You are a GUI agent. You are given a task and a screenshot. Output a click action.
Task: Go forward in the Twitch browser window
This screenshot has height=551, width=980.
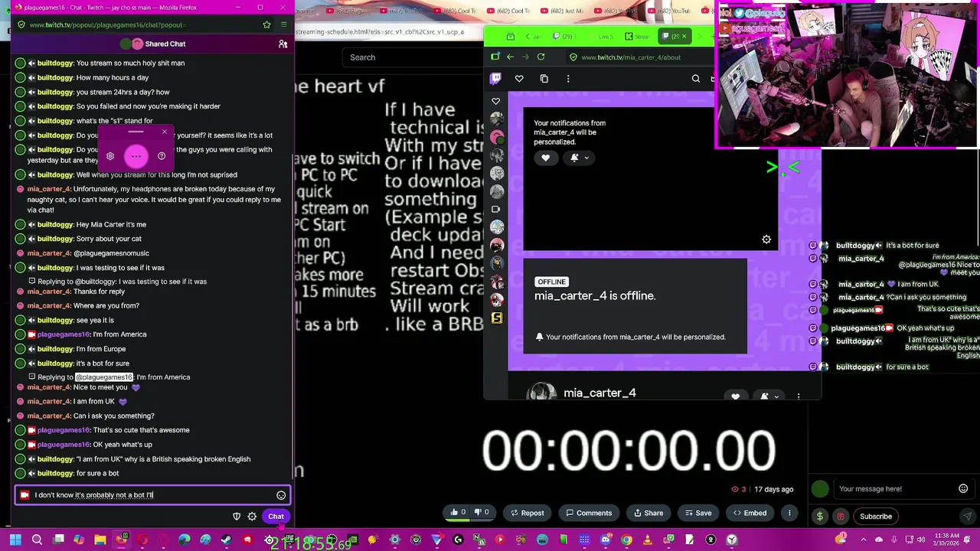[x=525, y=57]
